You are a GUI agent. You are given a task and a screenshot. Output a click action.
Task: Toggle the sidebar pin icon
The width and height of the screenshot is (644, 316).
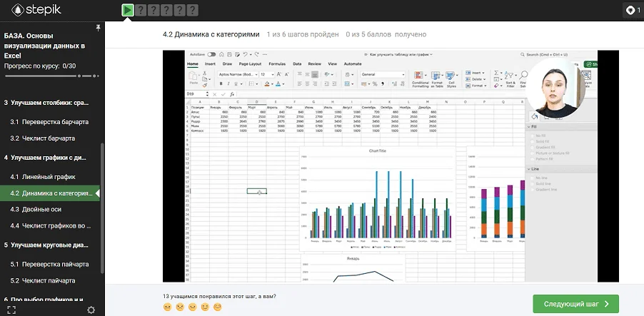(98, 27)
